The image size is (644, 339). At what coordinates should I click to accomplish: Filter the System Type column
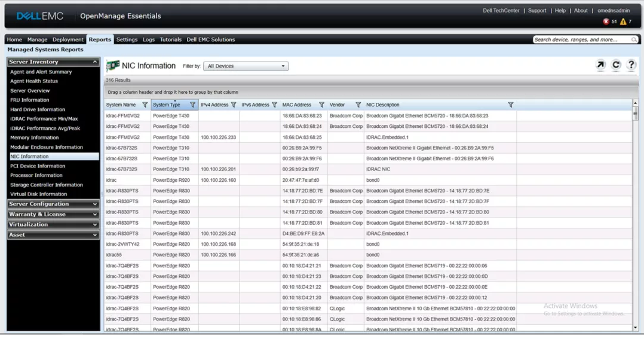tap(192, 105)
